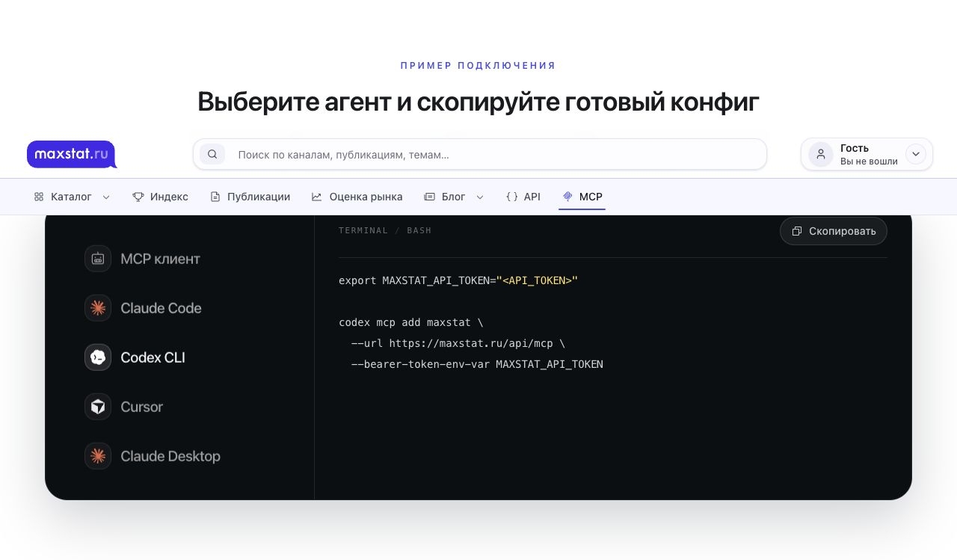Viewport: 957px width, 560px height.
Task: Open the Гость account menu chevron
Action: click(916, 154)
